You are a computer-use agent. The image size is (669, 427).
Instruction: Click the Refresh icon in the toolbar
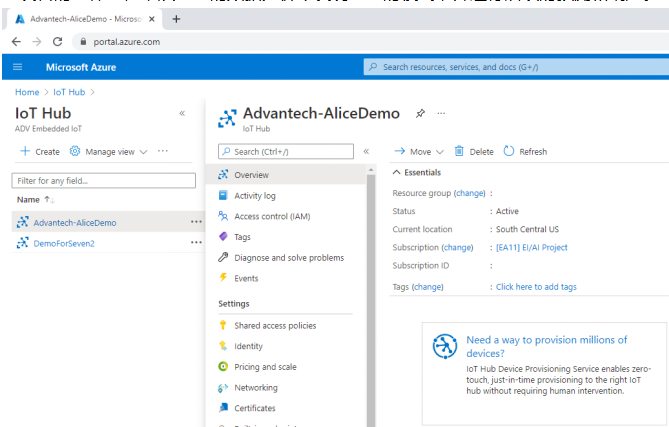point(508,151)
